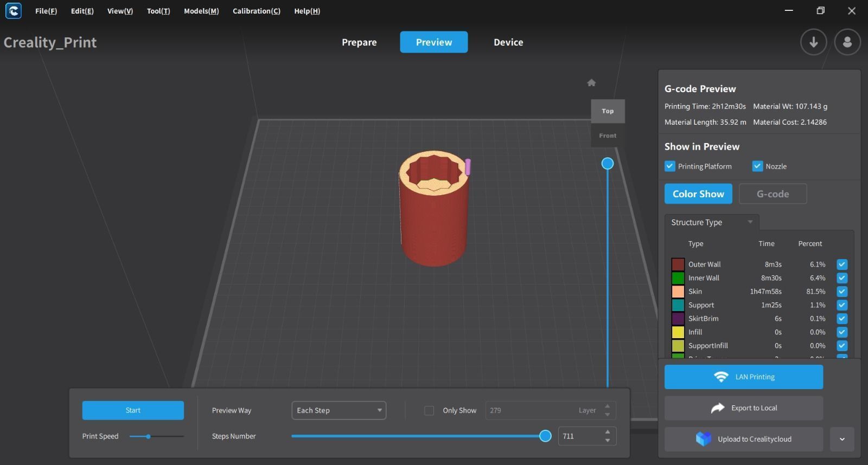Screen dimensions: 868x465
Task: Open the Calibration menu
Action: tap(257, 11)
